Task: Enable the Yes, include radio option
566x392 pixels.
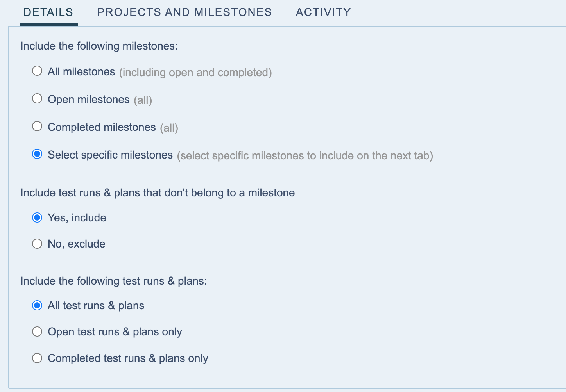Action: [37, 217]
